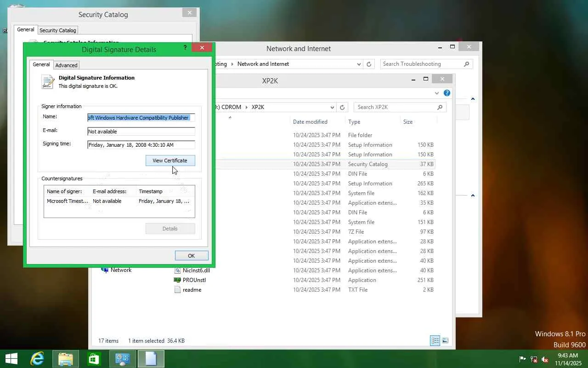This screenshot has width=588, height=368.
Task: Click the Signing time field
Action: coord(141,145)
